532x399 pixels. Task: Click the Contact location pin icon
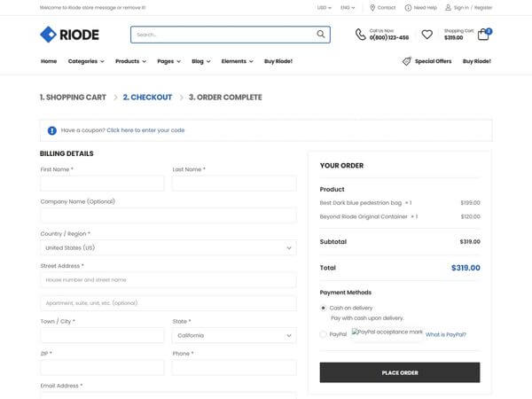click(372, 7)
